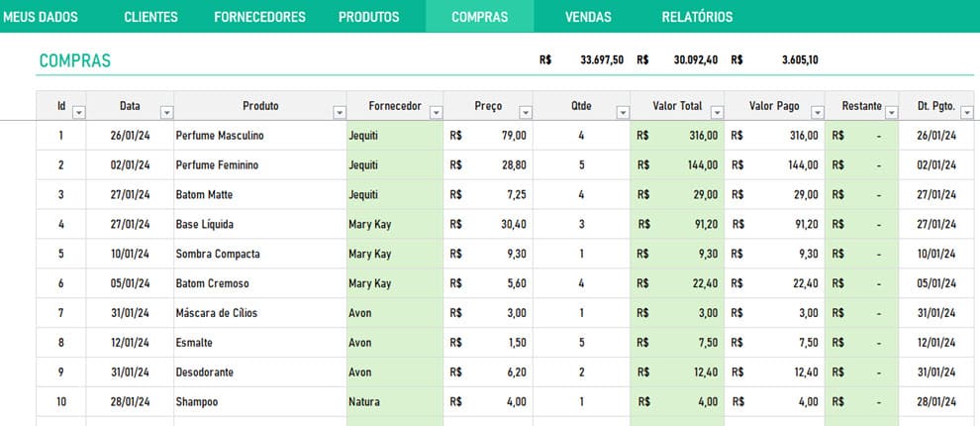Viewport: 980px width, 426px height.
Task: Go to the Meus Dados tab
Action: click(40, 17)
